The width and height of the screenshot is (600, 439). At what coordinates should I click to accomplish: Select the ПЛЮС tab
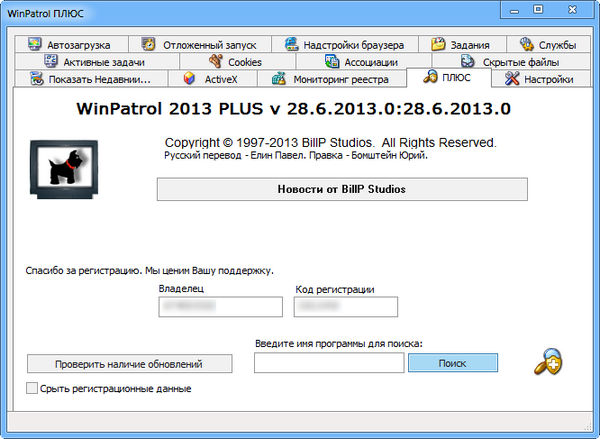[x=448, y=77]
